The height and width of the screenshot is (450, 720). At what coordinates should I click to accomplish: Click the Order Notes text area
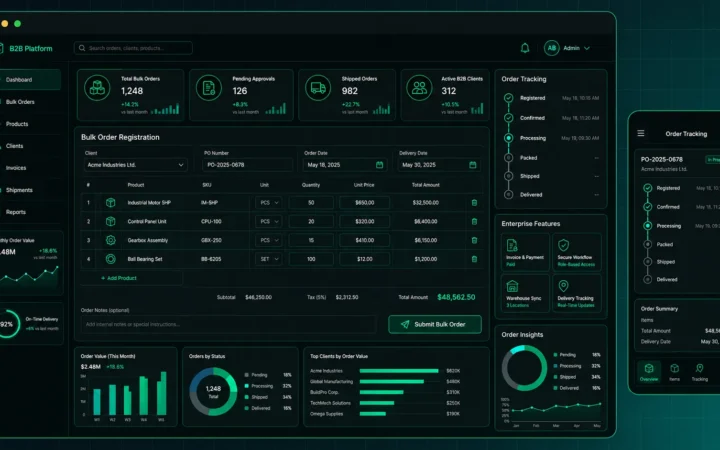[228, 324]
